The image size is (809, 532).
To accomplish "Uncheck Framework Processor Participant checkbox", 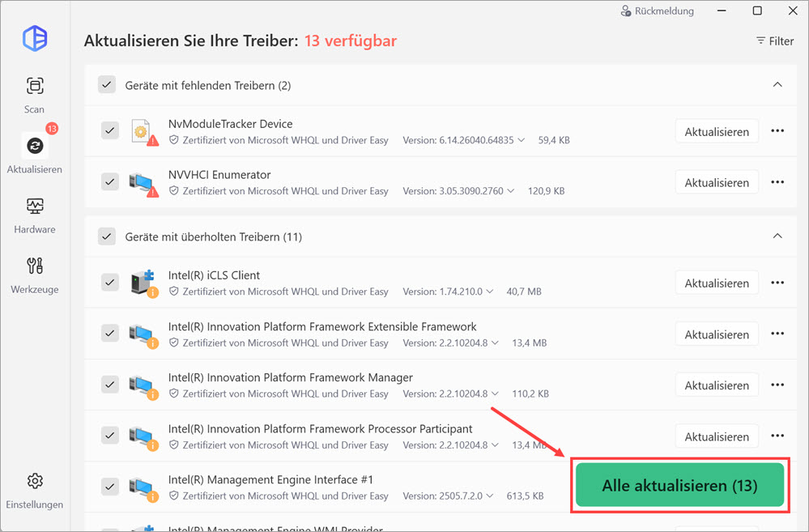I will click(x=110, y=436).
